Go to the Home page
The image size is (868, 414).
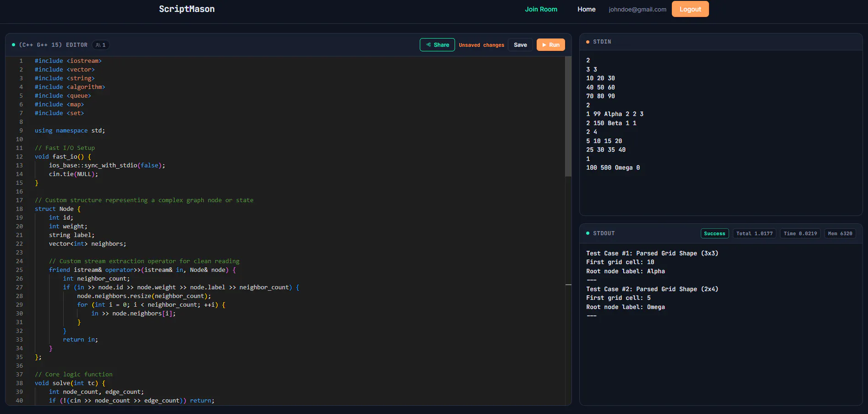586,9
